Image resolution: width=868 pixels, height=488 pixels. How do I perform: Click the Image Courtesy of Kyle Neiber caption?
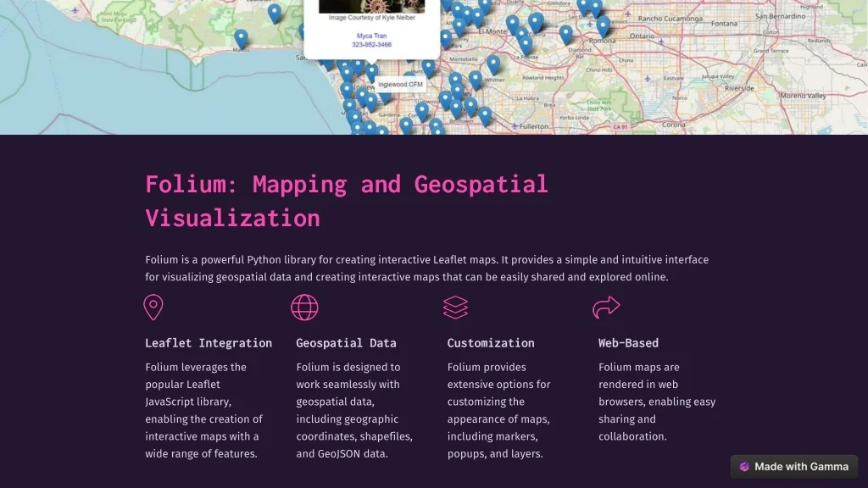pos(371,18)
